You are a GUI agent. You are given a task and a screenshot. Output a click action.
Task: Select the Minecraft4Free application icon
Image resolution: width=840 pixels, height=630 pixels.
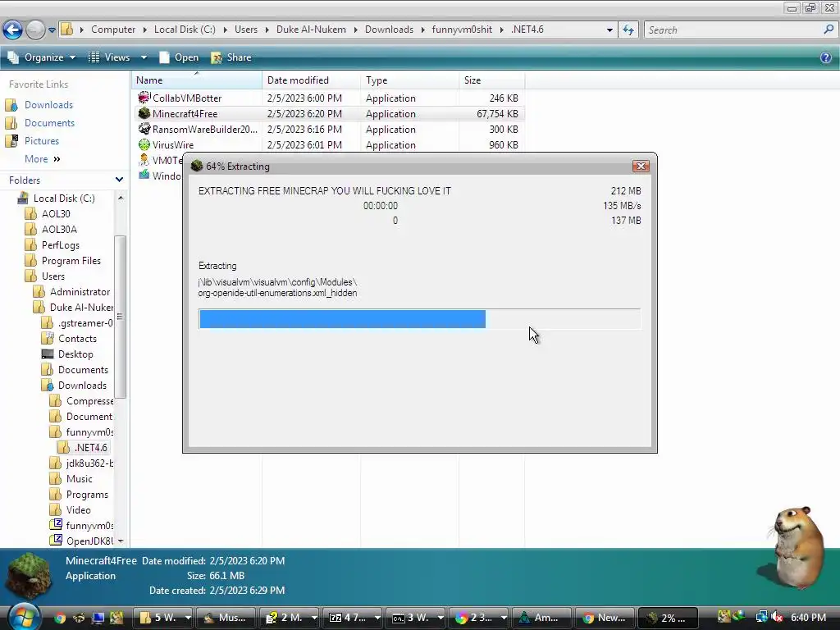click(144, 113)
